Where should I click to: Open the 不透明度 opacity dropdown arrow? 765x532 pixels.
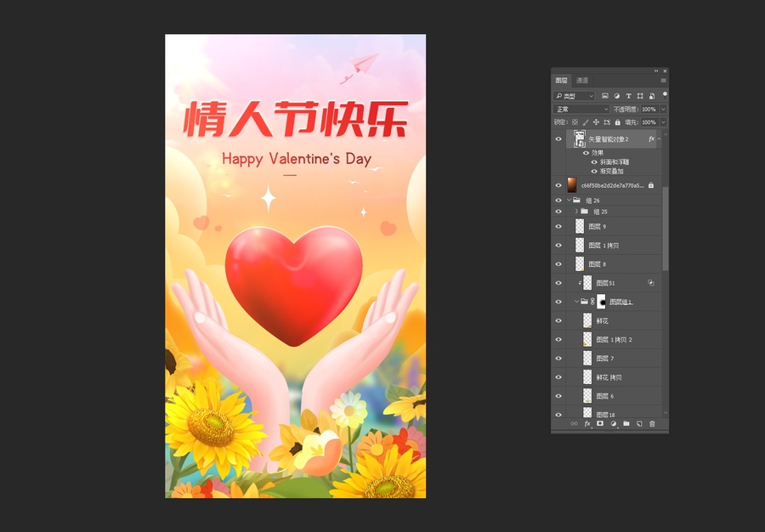663,110
